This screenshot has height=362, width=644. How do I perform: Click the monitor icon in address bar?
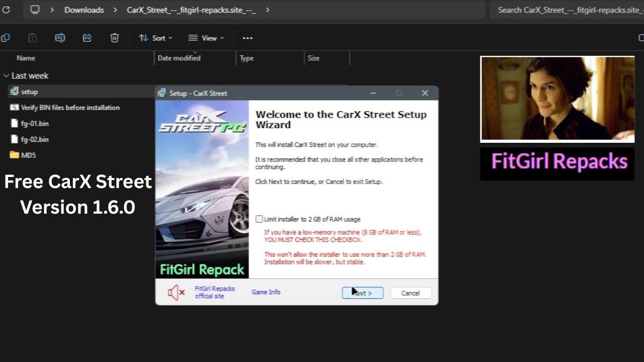click(x=35, y=10)
